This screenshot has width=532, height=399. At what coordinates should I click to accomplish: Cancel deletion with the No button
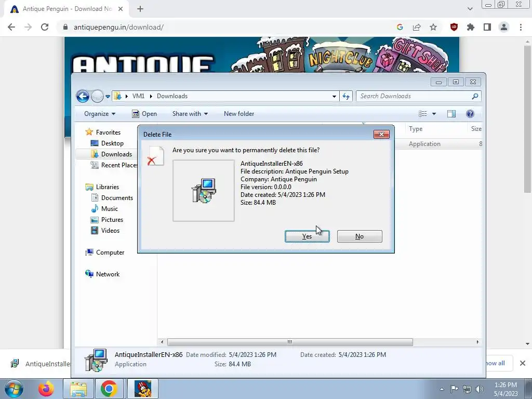pos(360,236)
